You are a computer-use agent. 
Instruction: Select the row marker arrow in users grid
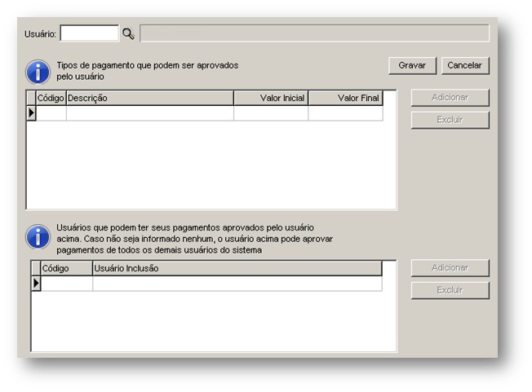coord(36,284)
